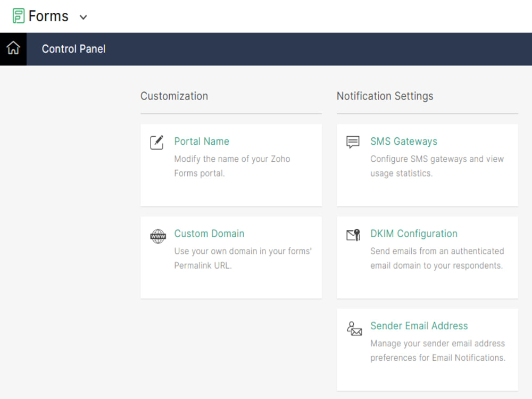Viewport: 532px width, 399px height.
Task: Click the Custom Domain card body
Action: [x=243, y=258]
